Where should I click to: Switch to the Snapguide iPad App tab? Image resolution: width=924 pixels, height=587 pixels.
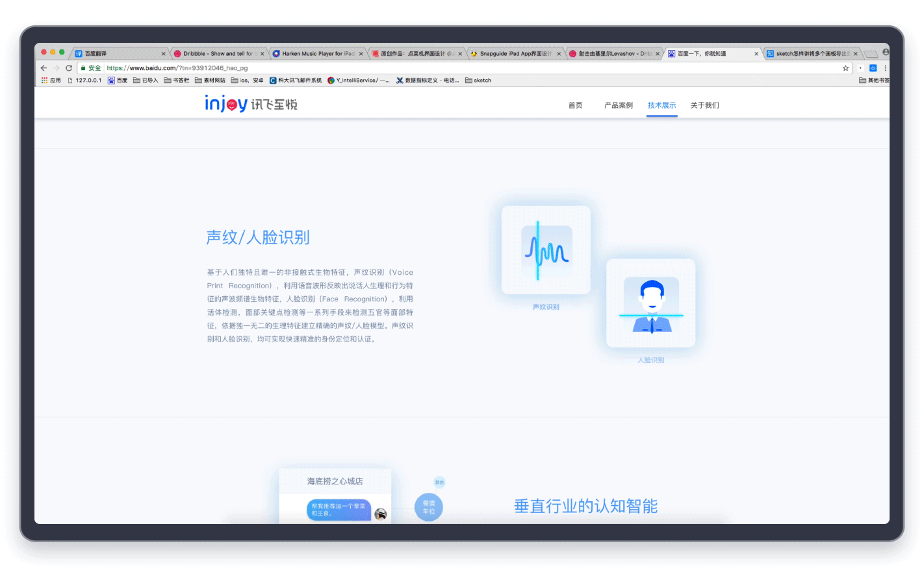[x=515, y=54]
